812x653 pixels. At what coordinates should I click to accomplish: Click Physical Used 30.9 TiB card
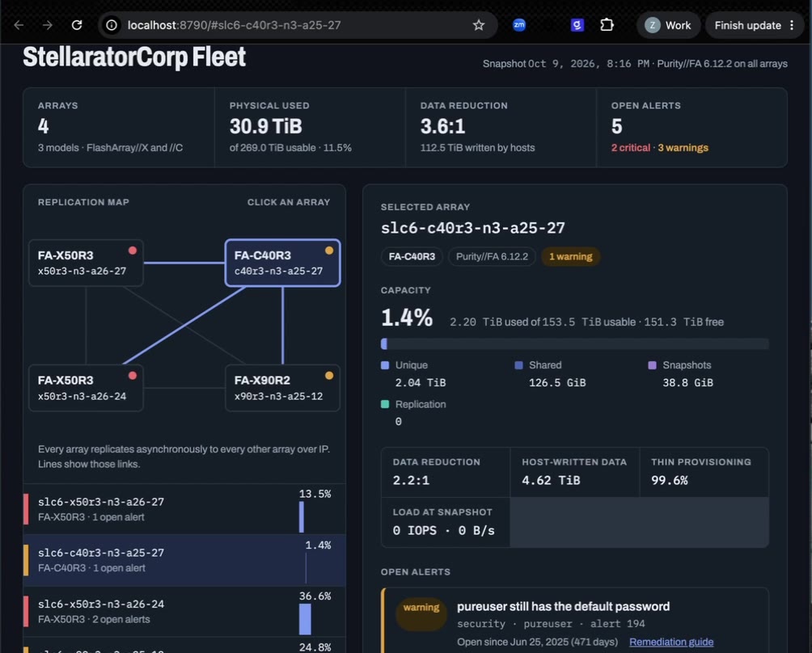click(x=310, y=128)
